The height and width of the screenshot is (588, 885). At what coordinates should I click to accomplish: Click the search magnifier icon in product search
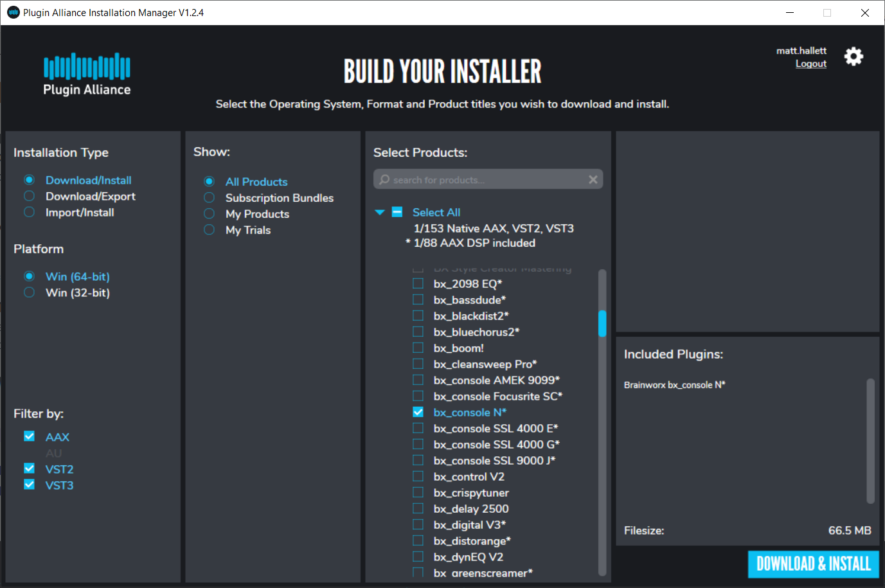click(384, 179)
